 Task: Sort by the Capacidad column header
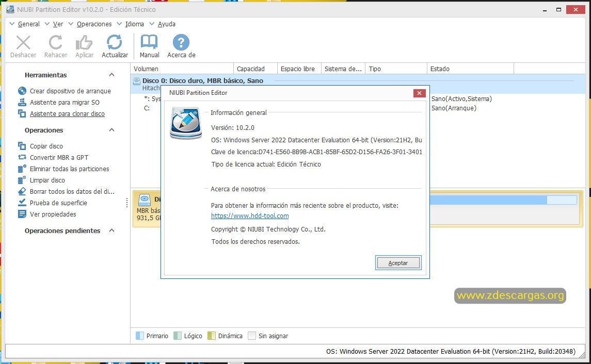pos(255,69)
